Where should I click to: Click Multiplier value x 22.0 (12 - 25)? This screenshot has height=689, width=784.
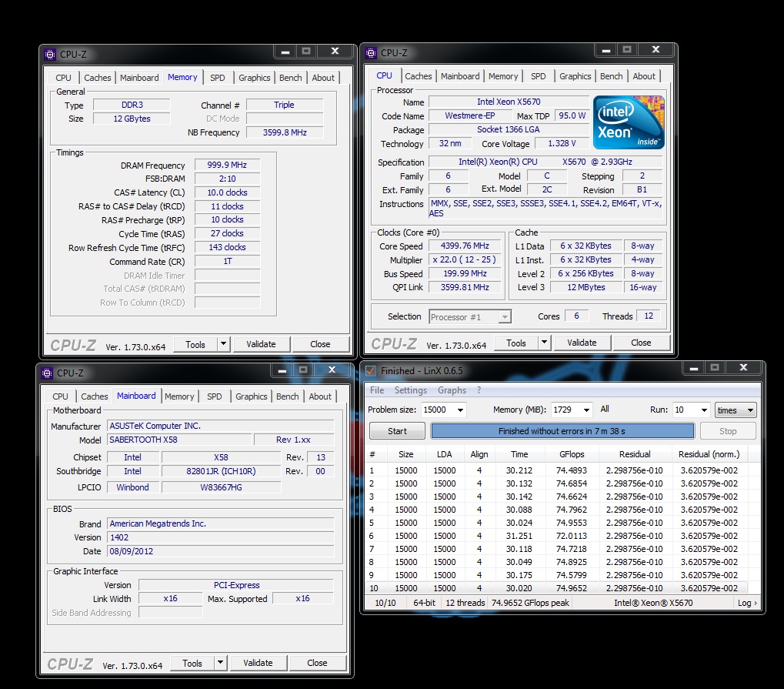click(465, 259)
